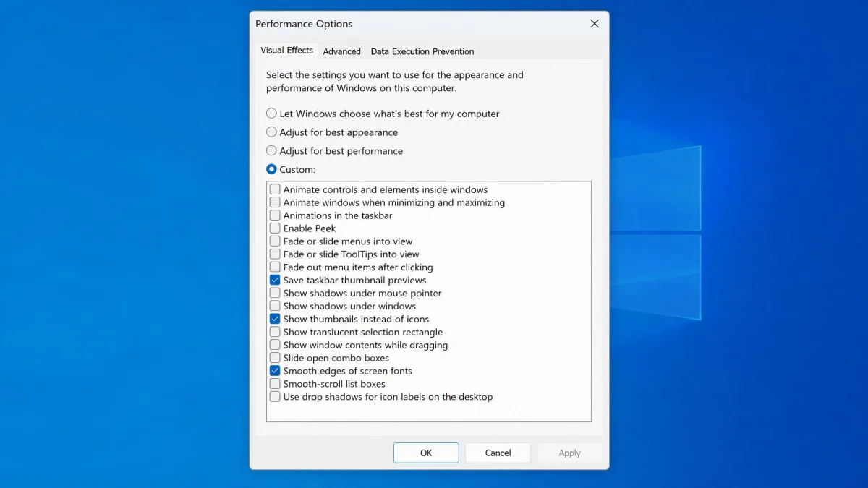Viewport: 868px width, 488px height.
Task: Close the Performance Options dialog
Action: [595, 24]
